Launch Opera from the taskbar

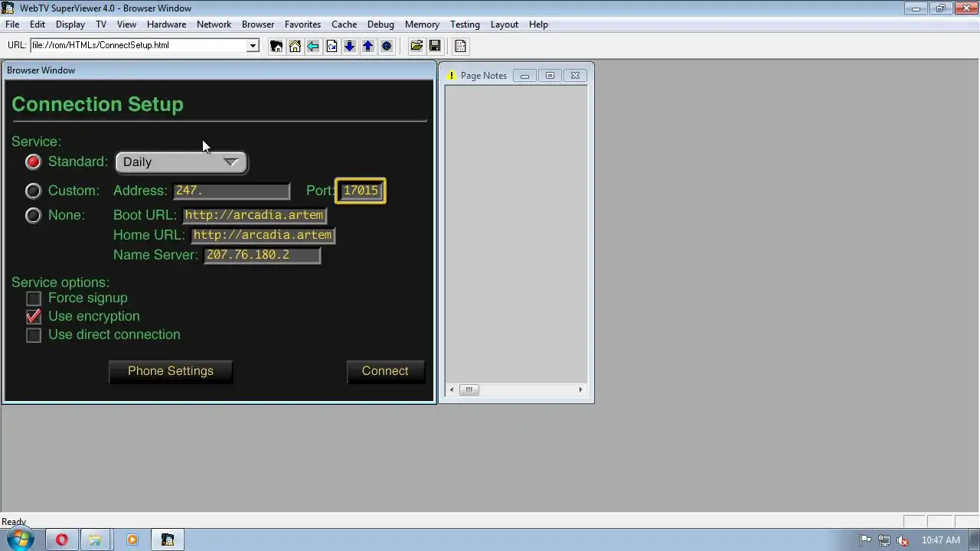pos(62,540)
